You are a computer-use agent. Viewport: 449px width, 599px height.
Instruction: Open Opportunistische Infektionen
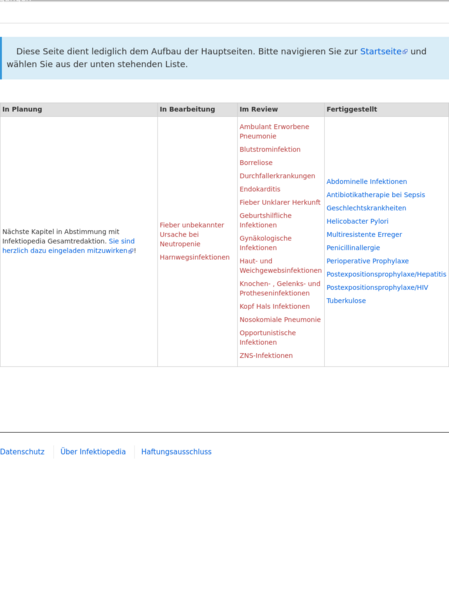[x=268, y=338]
